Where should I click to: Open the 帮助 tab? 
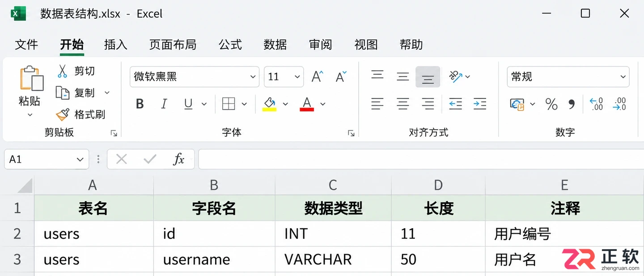(x=411, y=45)
